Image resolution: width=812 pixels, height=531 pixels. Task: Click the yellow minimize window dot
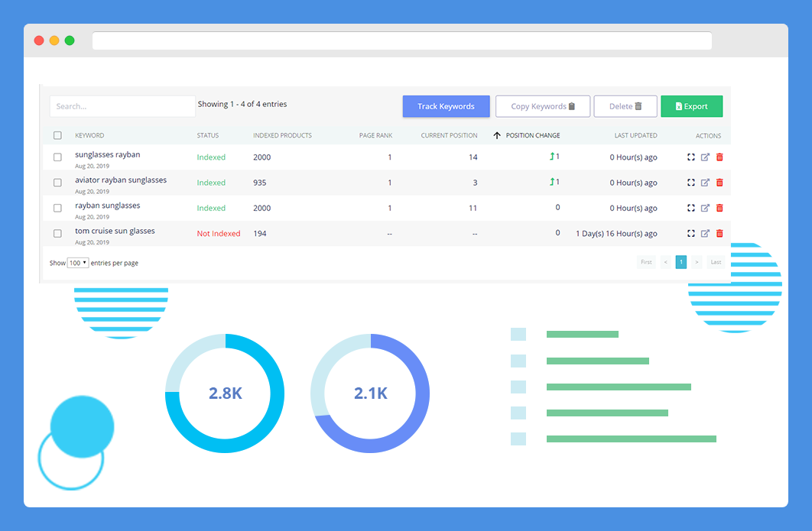click(54, 40)
